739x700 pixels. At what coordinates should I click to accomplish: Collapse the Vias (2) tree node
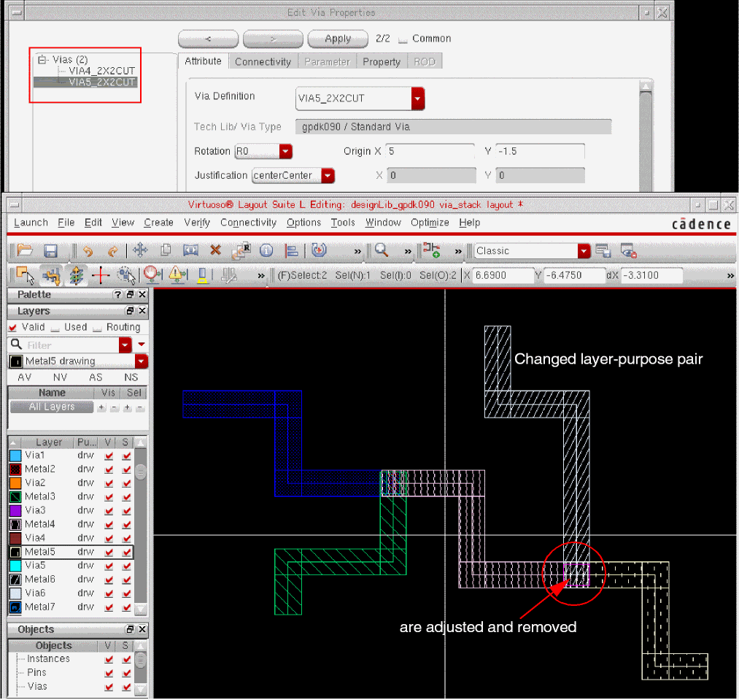pyautogui.click(x=42, y=60)
